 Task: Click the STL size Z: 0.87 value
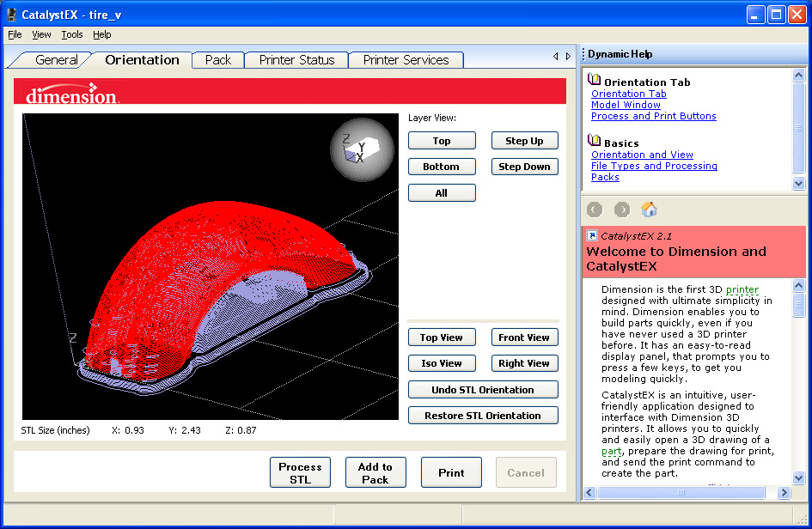(241, 430)
